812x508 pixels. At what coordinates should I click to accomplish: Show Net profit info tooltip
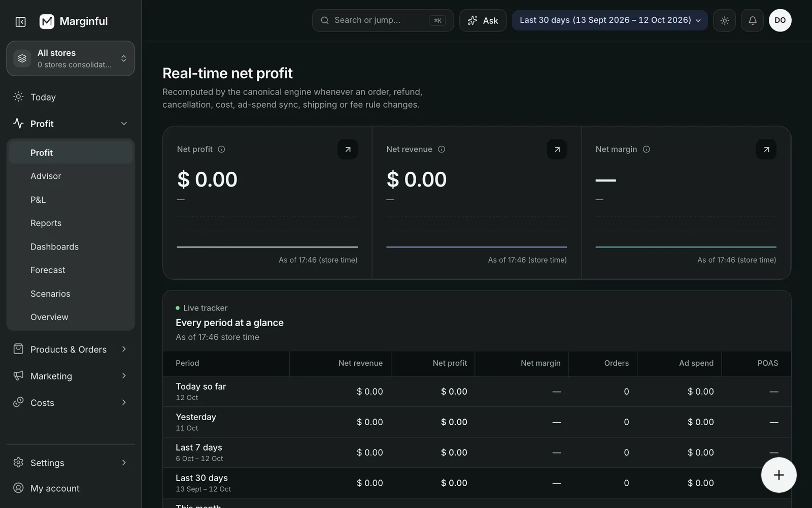point(221,149)
